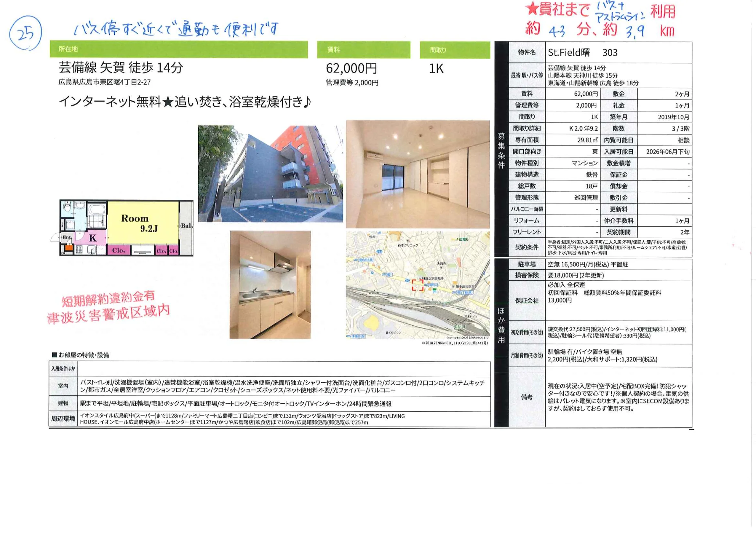Click the kitchen photo
756x535 pixels.
coord(270,284)
